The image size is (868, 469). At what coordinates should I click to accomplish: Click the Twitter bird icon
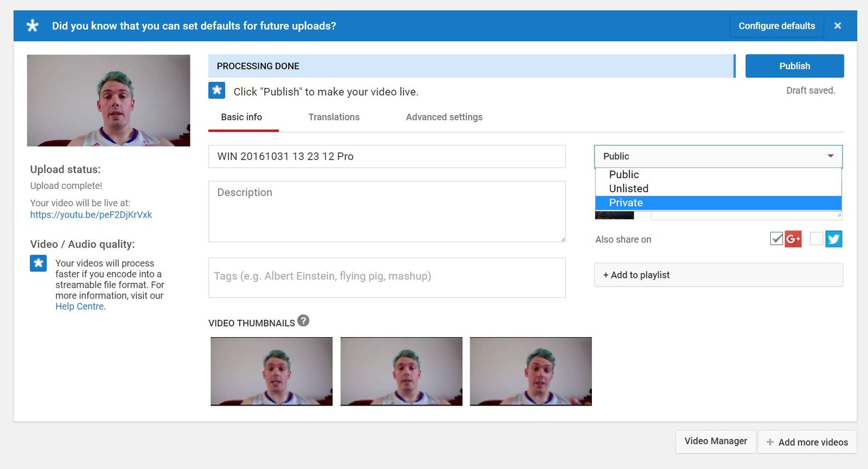coord(834,239)
